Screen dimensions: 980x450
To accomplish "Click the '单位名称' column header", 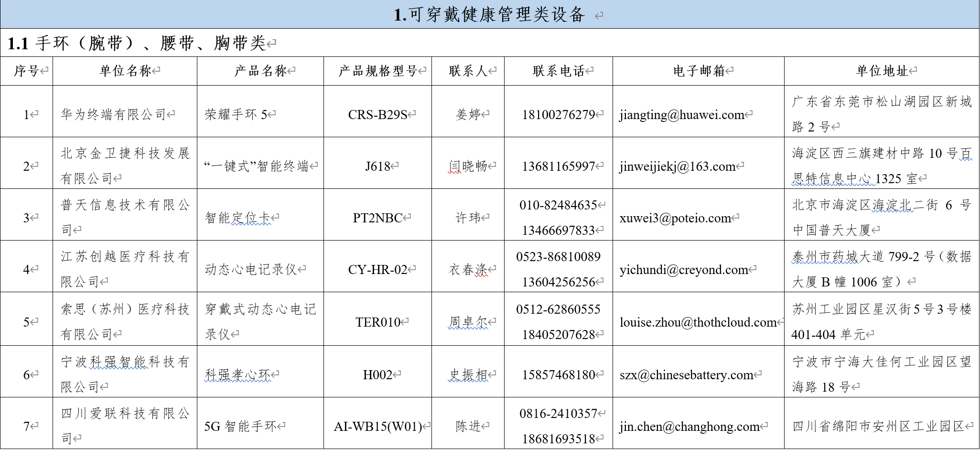I will 125,71.
